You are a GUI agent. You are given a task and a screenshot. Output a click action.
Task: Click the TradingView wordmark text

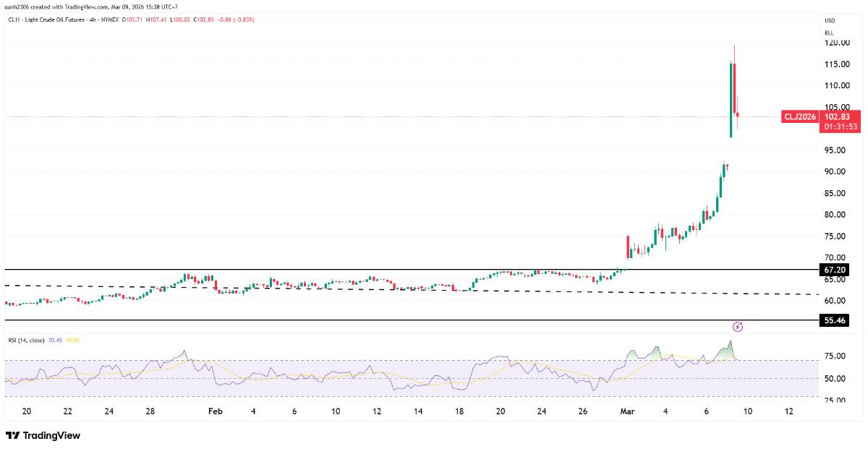pyautogui.click(x=51, y=435)
